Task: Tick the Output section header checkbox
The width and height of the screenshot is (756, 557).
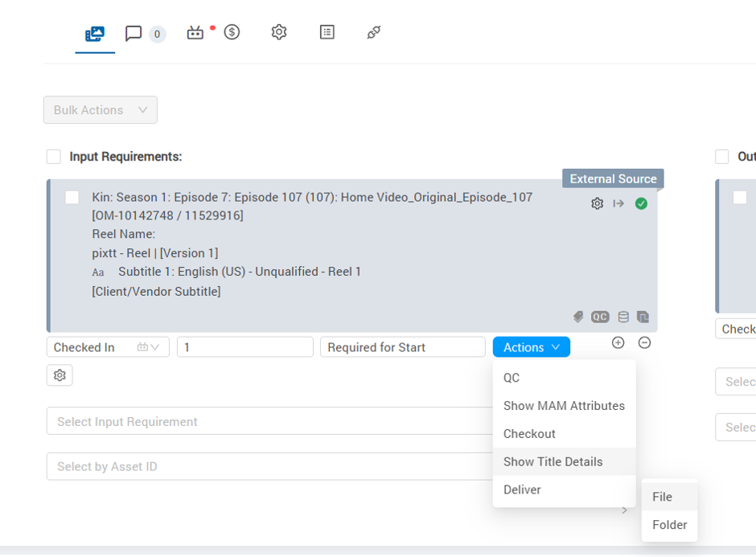Action: point(721,157)
